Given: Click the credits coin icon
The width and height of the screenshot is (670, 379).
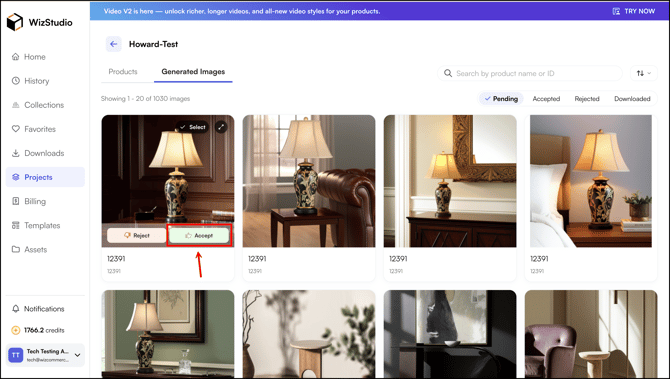Looking at the screenshot, I should 16,330.
